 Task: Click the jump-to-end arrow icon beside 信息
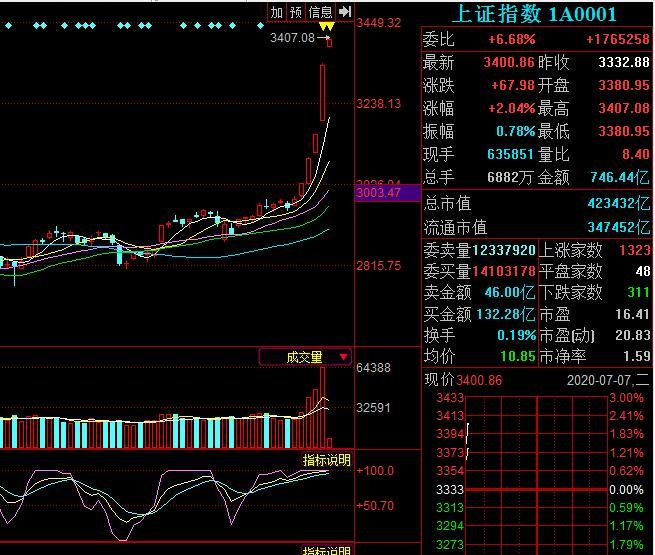coord(345,12)
